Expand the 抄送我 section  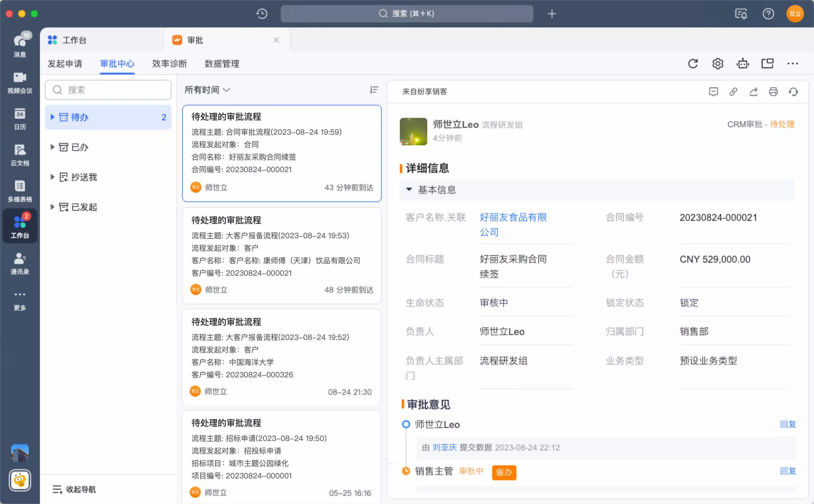click(83, 177)
